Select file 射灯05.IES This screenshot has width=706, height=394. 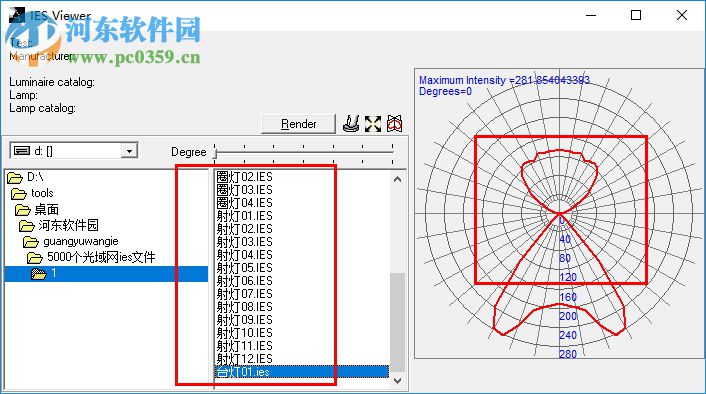click(x=244, y=268)
